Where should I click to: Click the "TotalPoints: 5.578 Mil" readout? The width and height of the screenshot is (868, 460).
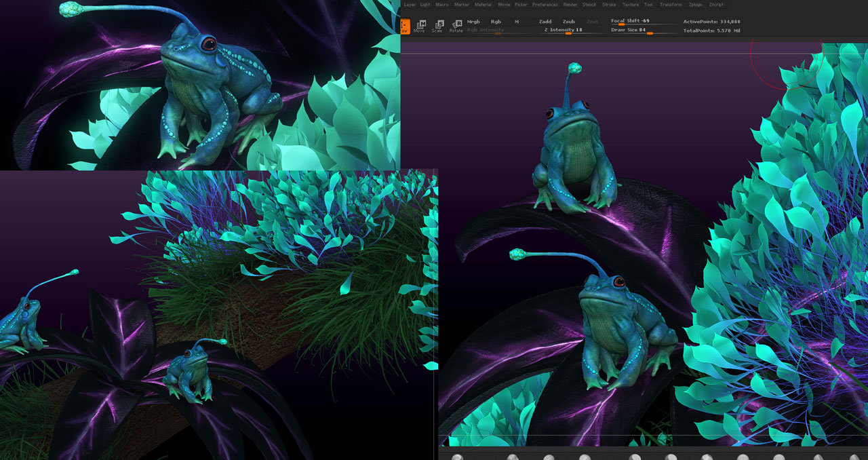(711, 31)
